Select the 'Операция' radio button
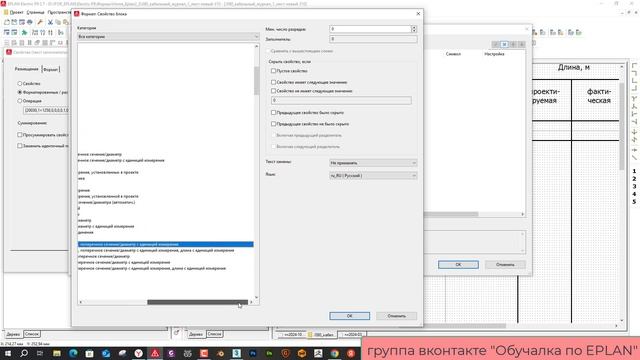This screenshot has width=640, height=360. tap(20, 100)
